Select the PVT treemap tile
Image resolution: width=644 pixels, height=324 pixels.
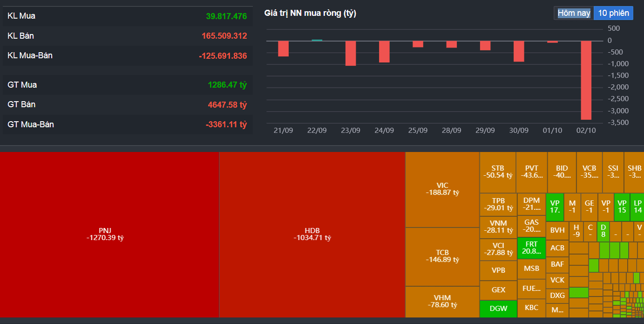531,172
